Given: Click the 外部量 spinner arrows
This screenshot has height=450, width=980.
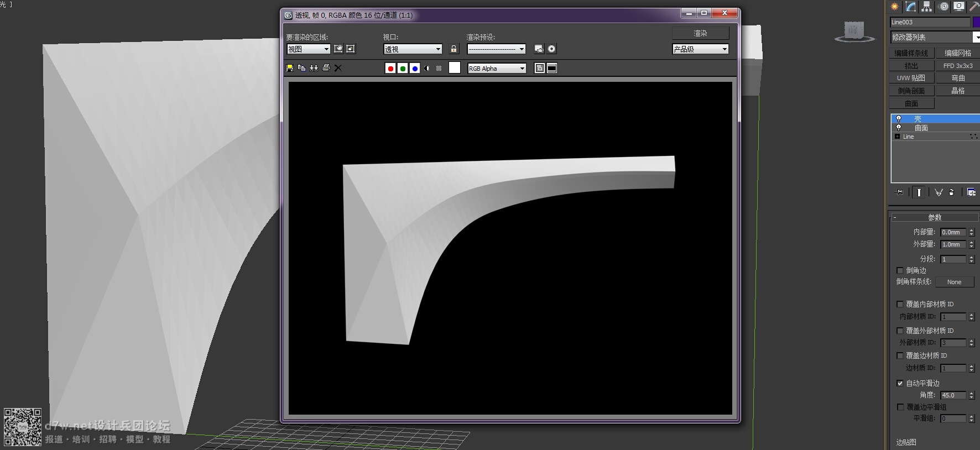Looking at the screenshot, I should [x=972, y=244].
